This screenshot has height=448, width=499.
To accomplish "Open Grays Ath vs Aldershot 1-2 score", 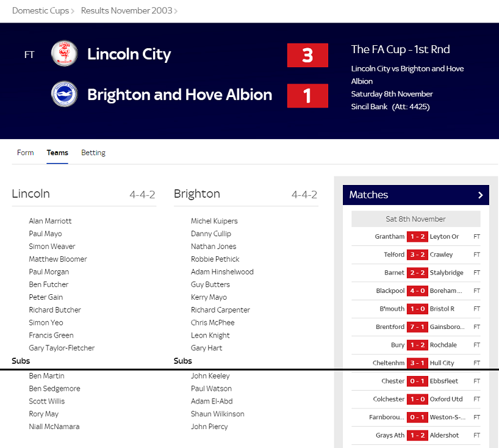I will (417, 435).
